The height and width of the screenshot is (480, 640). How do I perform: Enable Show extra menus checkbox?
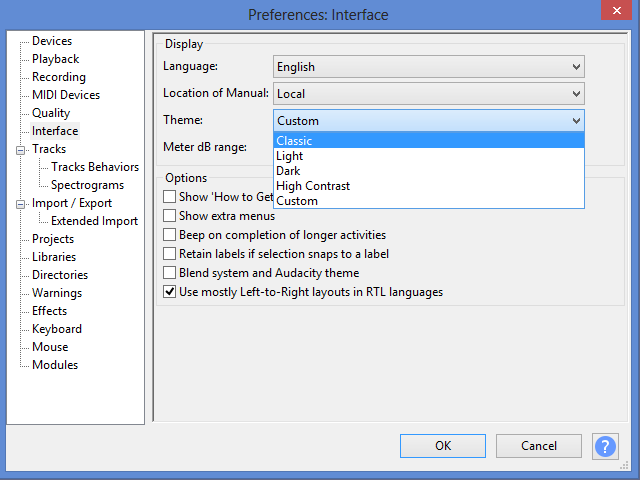(x=169, y=216)
